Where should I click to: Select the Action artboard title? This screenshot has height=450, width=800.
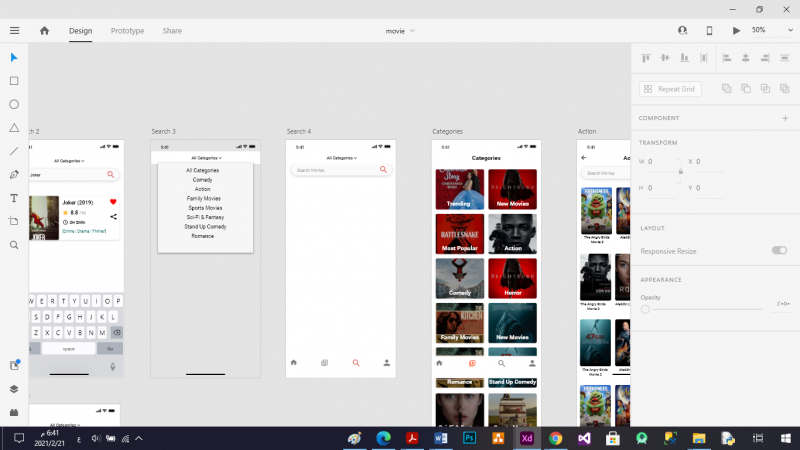[x=587, y=131]
